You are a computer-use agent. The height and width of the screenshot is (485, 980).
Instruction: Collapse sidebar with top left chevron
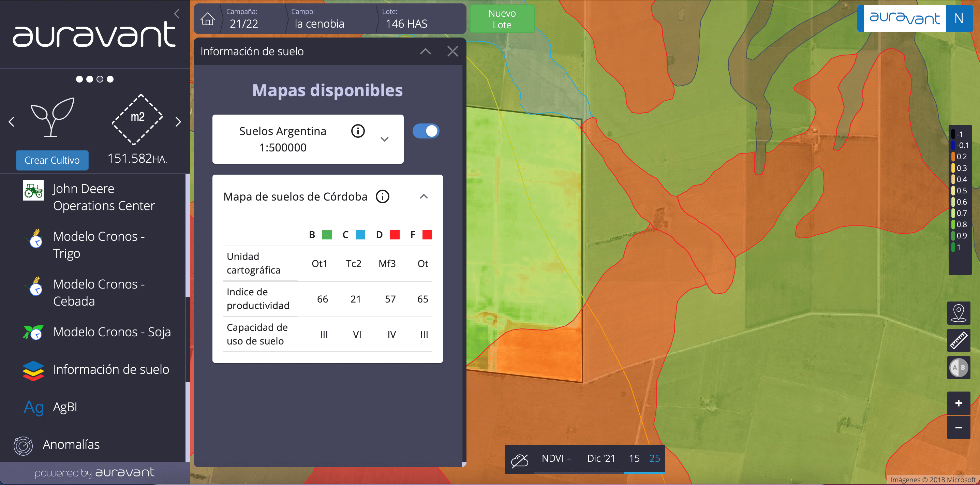[x=177, y=14]
